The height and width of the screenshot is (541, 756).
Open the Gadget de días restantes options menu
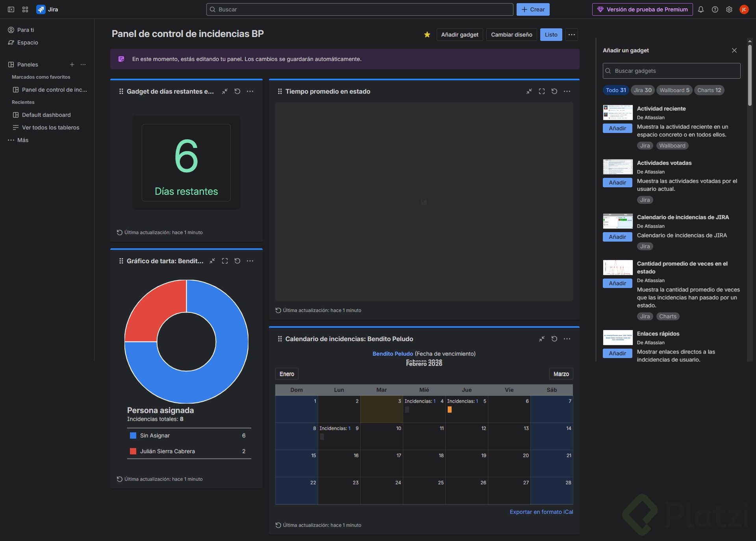pyautogui.click(x=250, y=91)
